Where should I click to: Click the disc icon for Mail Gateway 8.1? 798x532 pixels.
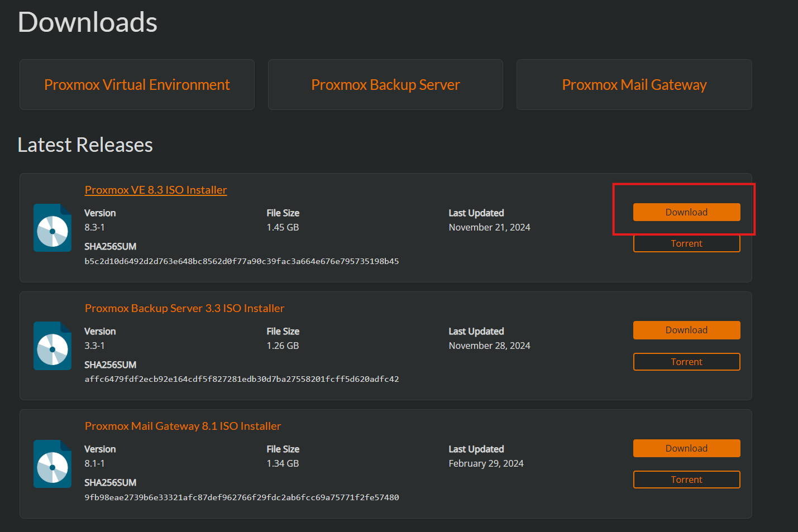[52, 464]
